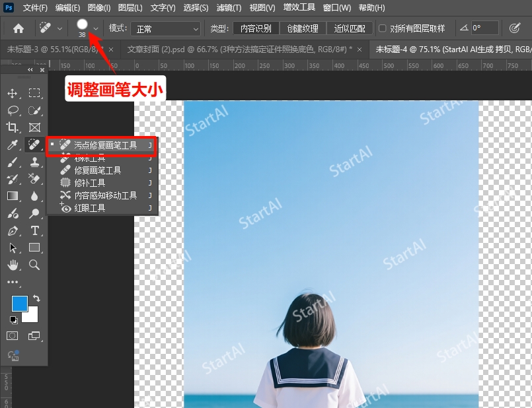Screen dimensions: 532x408
Task: Select the Move tool
Action: (x=13, y=94)
